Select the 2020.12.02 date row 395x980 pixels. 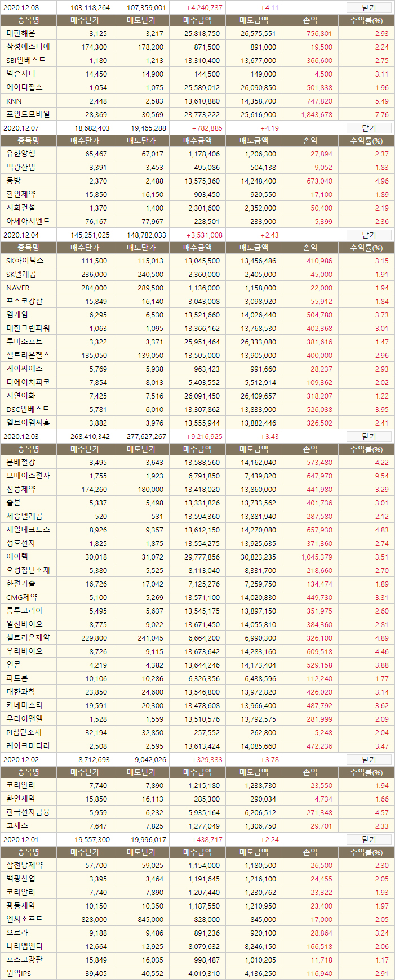tap(197, 760)
